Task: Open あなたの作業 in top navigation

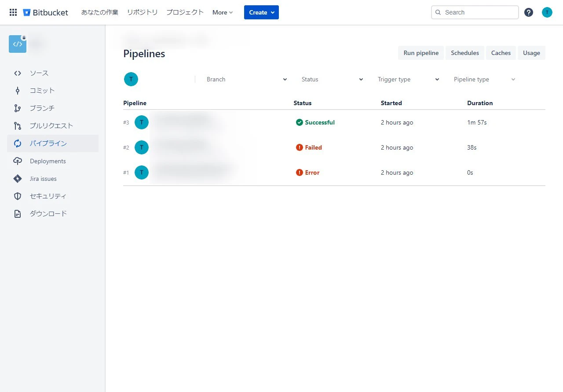Action: coord(100,12)
